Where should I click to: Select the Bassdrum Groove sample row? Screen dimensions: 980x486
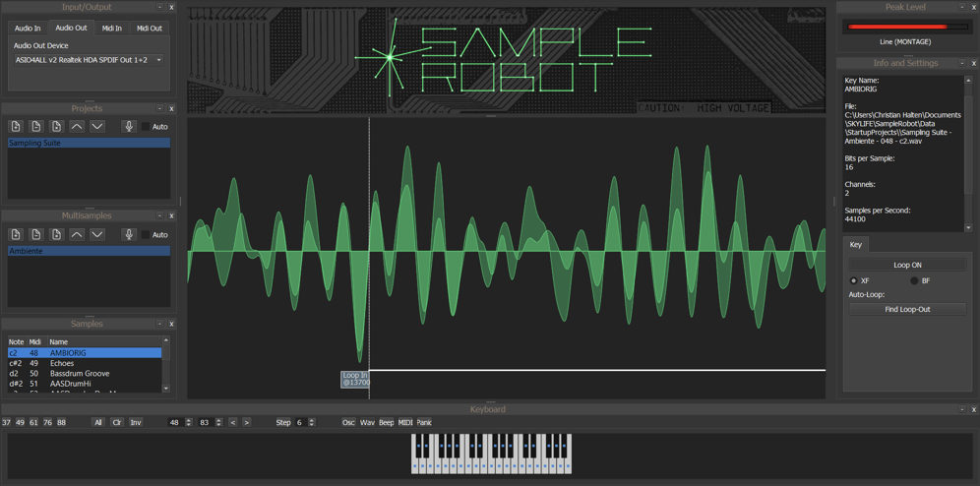click(x=85, y=374)
